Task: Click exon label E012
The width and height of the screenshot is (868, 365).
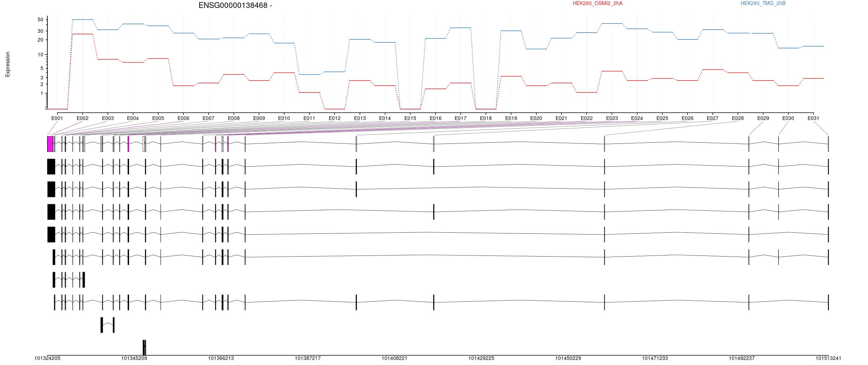Action: [x=335, y=118]
